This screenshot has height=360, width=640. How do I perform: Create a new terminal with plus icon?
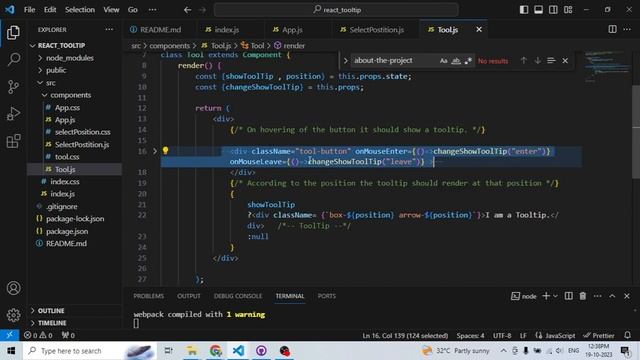pyautogui.click(x=545, y=296)
